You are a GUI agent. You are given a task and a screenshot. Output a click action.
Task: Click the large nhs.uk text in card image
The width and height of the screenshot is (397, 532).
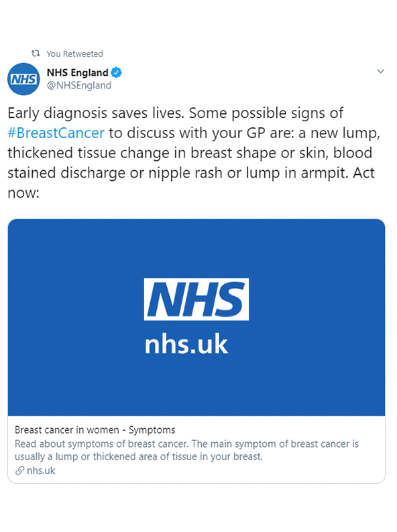coord(186,344)
